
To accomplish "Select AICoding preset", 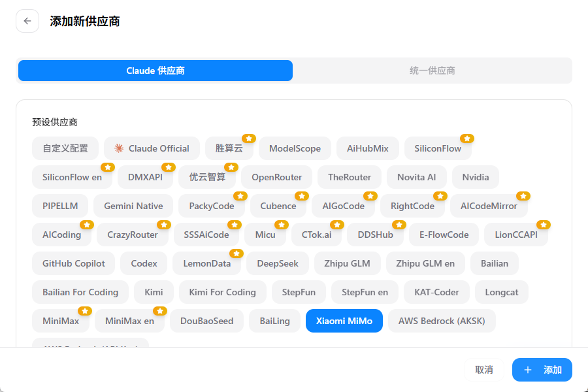I will 62,235.
